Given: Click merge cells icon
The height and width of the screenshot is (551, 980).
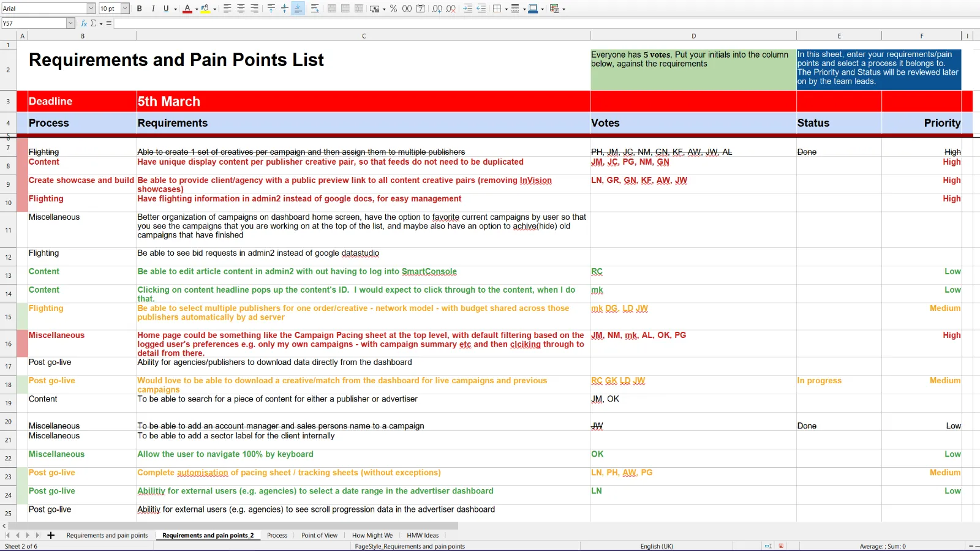Looking at the screenshot, I should (345, 9).
